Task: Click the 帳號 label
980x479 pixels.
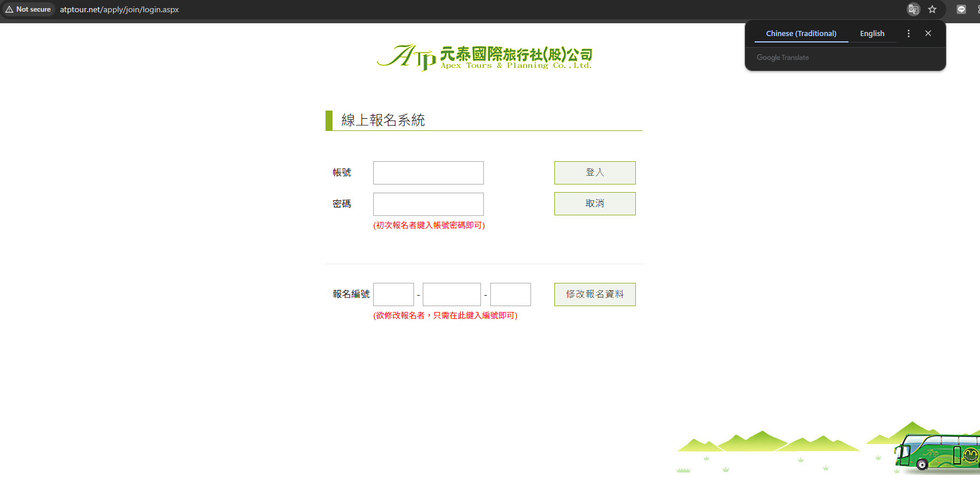Action: click(342, 172)
